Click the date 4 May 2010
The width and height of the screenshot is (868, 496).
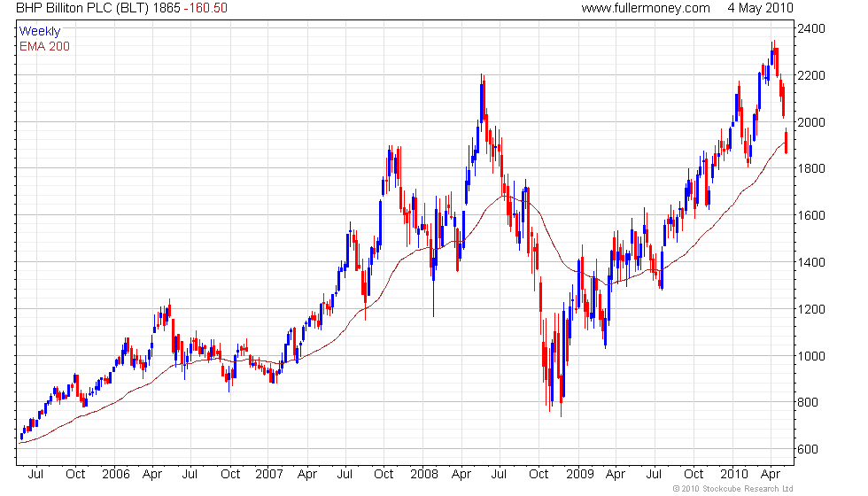click(760, 8)
